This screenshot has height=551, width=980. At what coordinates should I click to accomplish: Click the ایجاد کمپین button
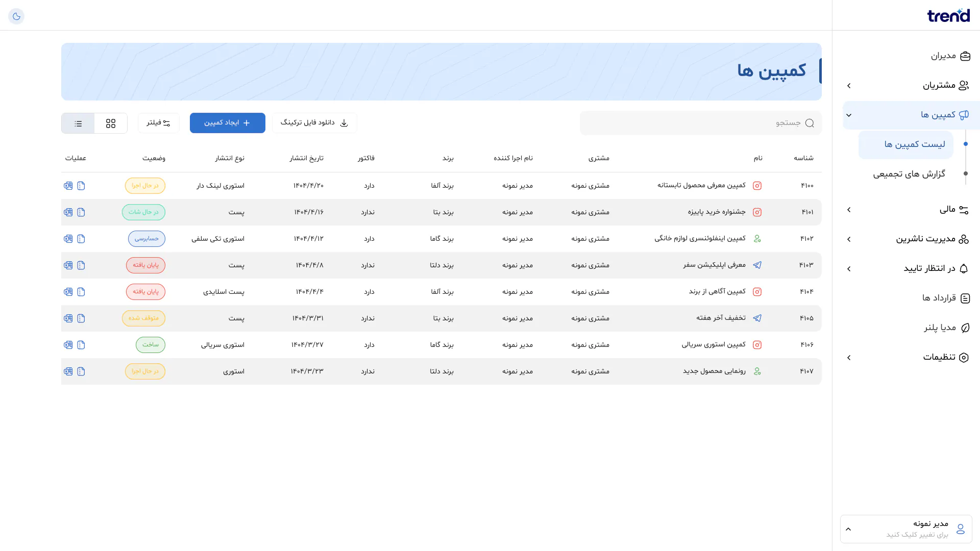[x=228, y=123]
